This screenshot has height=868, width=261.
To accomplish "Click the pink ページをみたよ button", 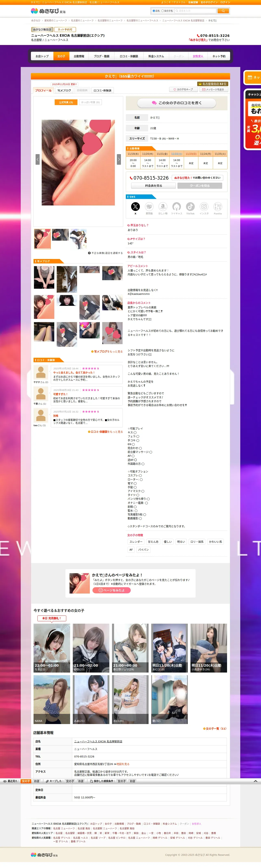I will pyautogui.click(x=111, y=590).
